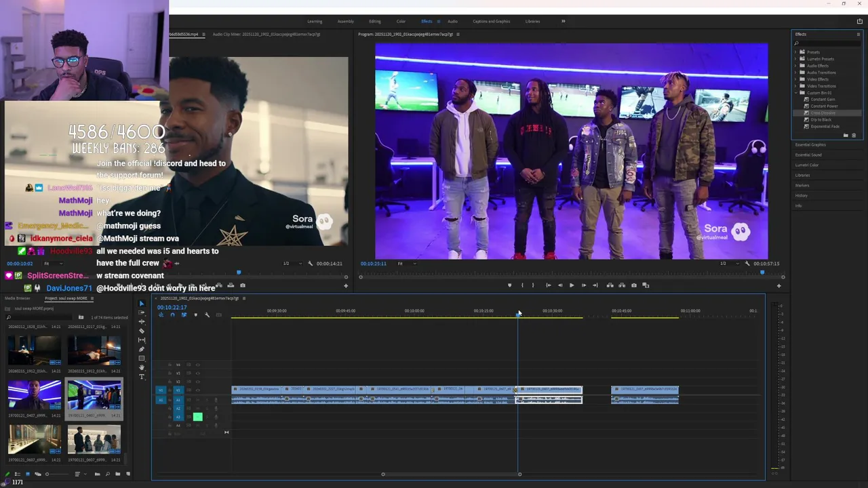Click Mark In in Program monitor
The width and height of the screenshot is (868, 488).
(522, 285)
